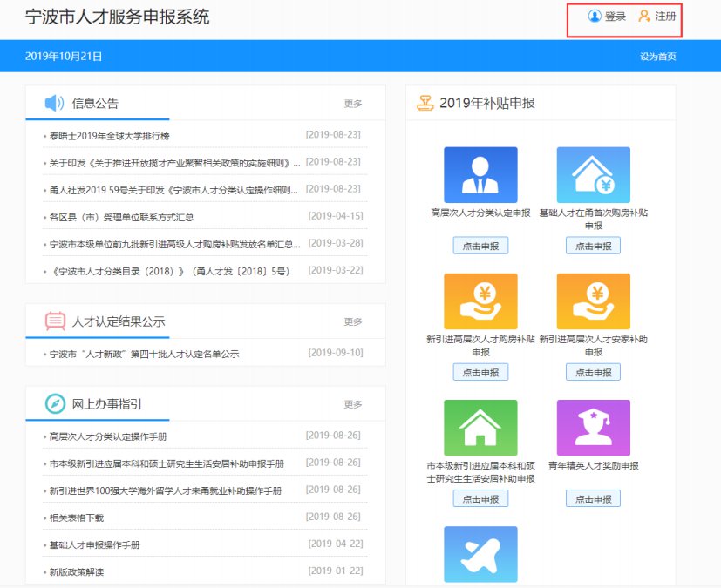Screen dimensions: 721x588
Task: Open the 泰晤士2019年全球大学排行榜 announcement
Action: coord(110,136)
